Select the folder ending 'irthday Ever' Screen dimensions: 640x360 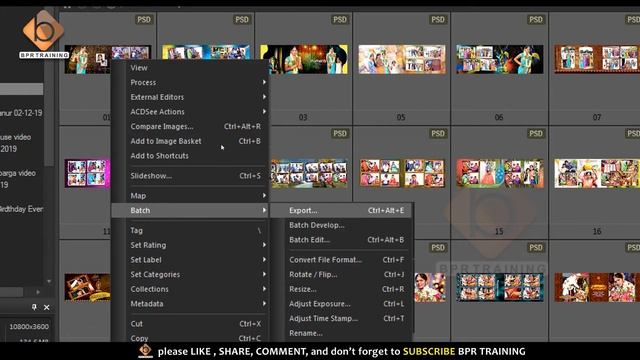22,209
